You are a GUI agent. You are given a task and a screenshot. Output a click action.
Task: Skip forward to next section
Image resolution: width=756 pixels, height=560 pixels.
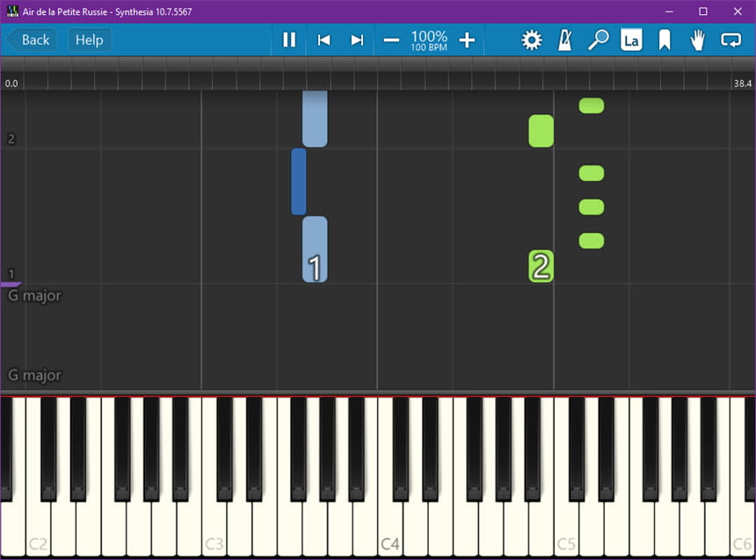tap(357, 40)
